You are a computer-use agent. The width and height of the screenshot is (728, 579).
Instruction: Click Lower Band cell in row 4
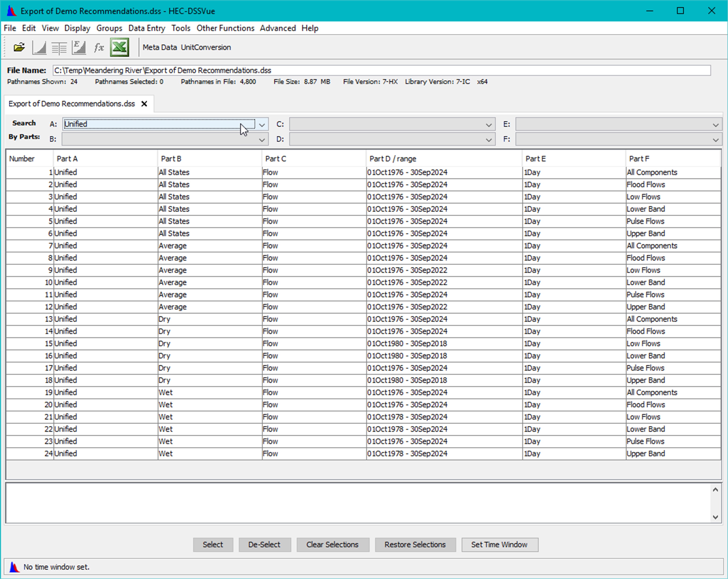[x=673, y=209]
